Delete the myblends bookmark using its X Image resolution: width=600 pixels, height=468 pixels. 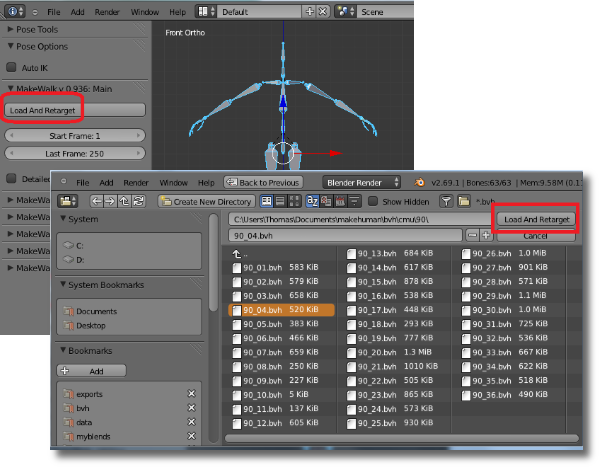[x=191, y=436]
